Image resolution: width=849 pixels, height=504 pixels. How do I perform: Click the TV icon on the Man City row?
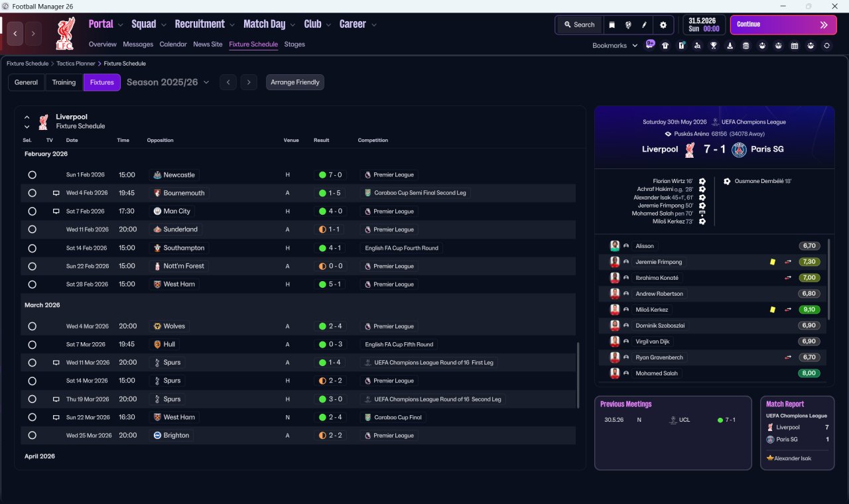pyautogui.click(x=56, y=212)
